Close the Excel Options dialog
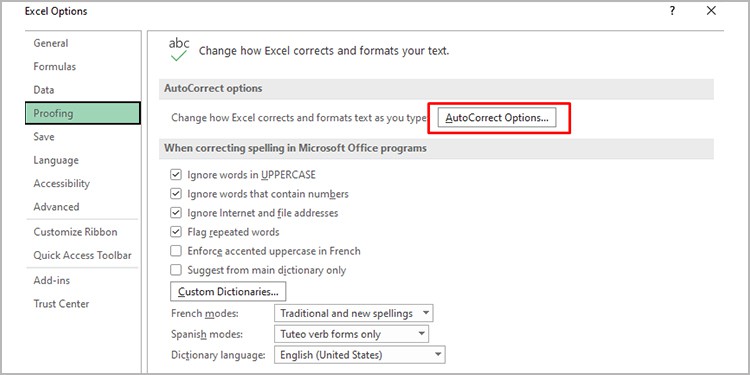The height and width of the screenshot is (375, 750). (711, 11)
